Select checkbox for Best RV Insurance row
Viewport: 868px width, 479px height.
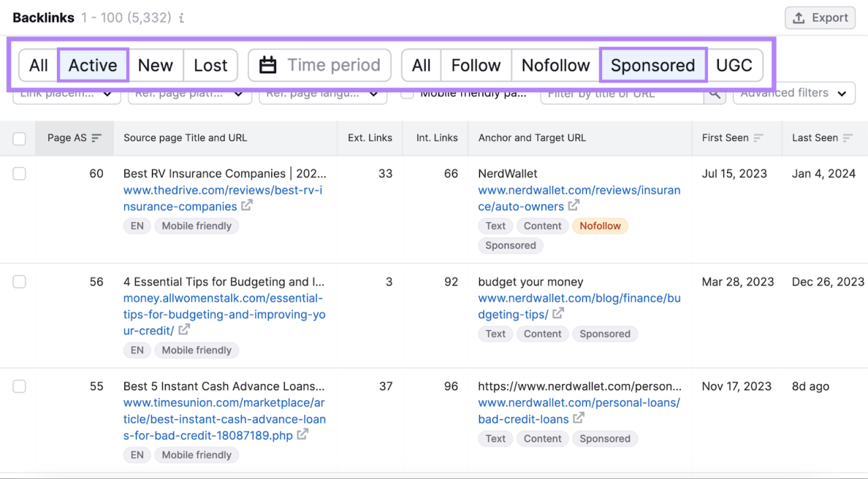point(20,174)
